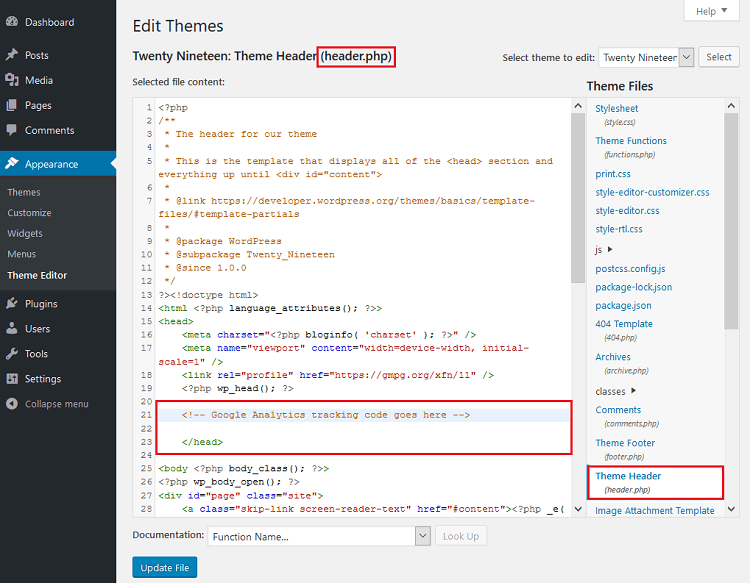The height and width of the screenshot is (583, 750).
Task: Open the print.css file
Action: click(613, 174)
